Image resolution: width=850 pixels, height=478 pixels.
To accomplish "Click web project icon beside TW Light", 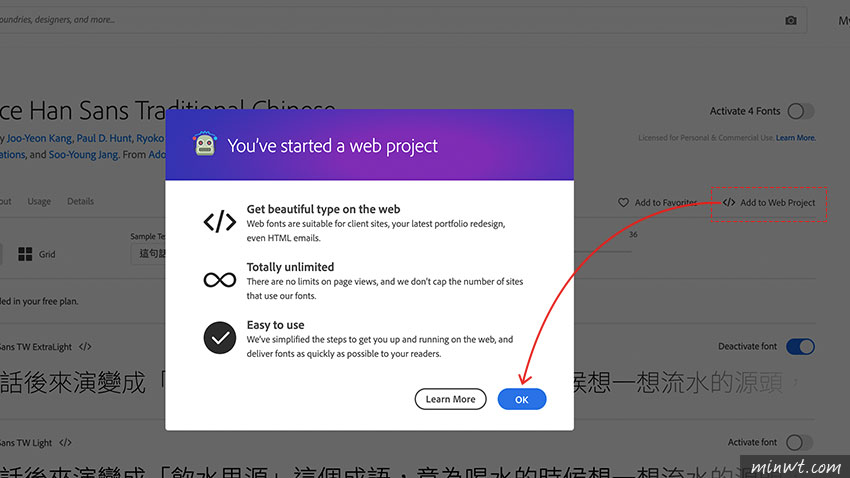I will [x=66, y=443].
